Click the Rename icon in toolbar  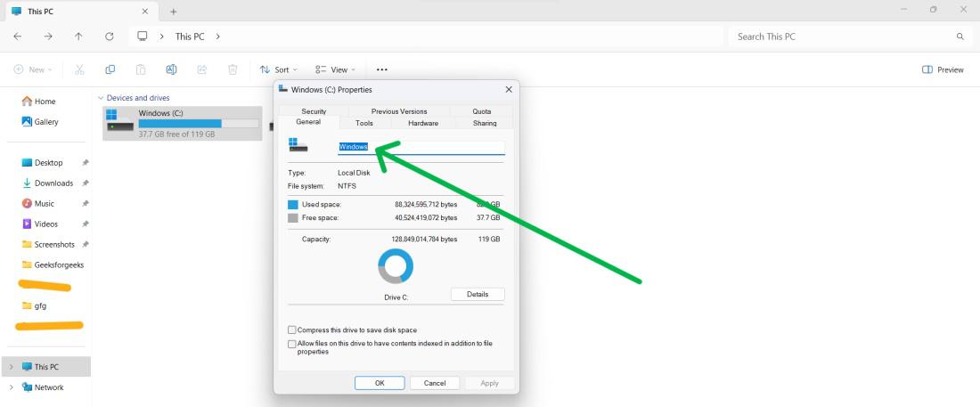171,69
